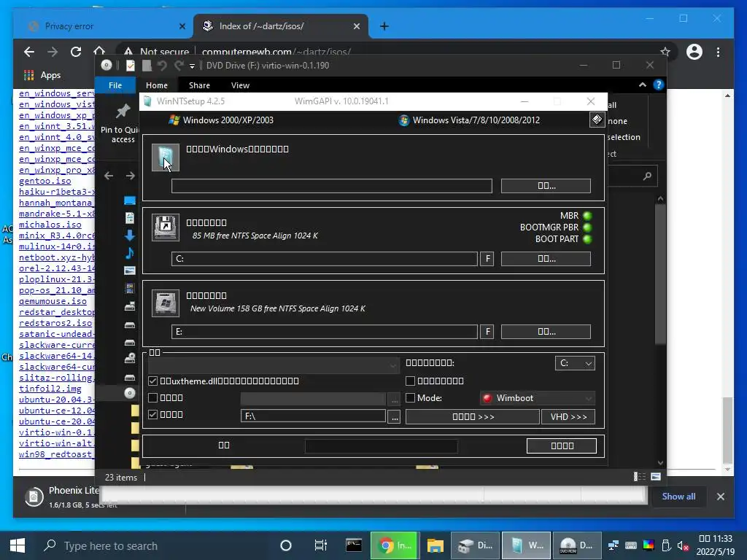The width and height of the screenshot is (747, 560).
Task: Open the redstaros2.iso link
Action: pos(55,323)
